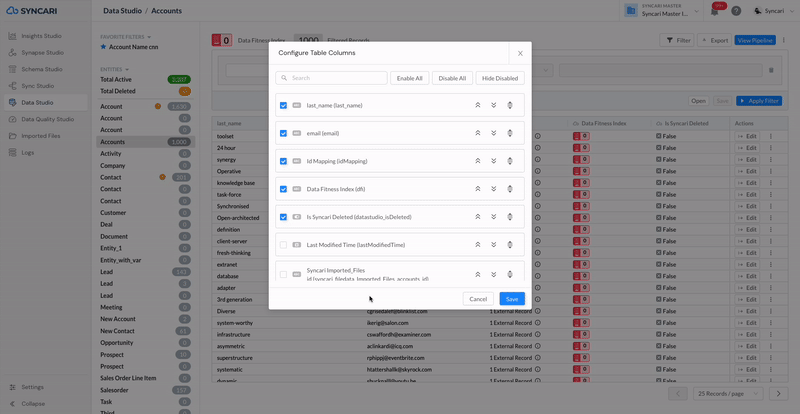Viewport: 800px width, 414px height.
Task: Click the Hide Disabled button
Action: (x=500, y=78)
